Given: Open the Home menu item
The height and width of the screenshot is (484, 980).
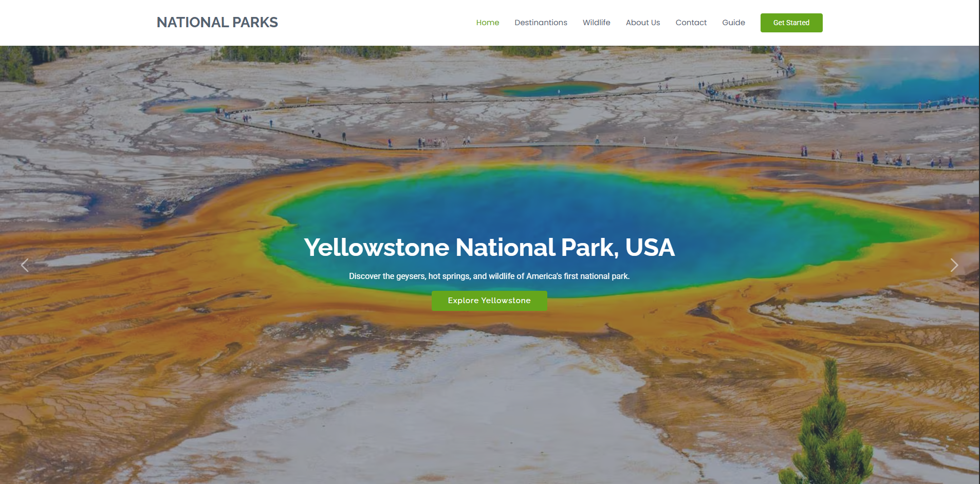Looking at the screenshot, I should [x=488, y=23].
